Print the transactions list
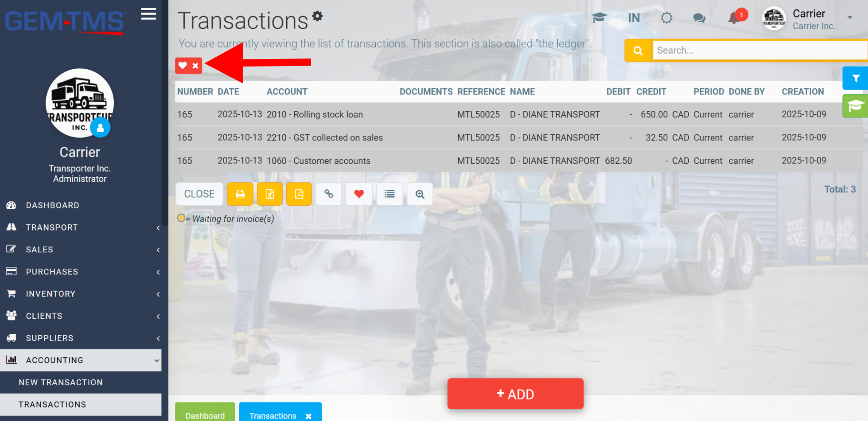 coord(240,194)
